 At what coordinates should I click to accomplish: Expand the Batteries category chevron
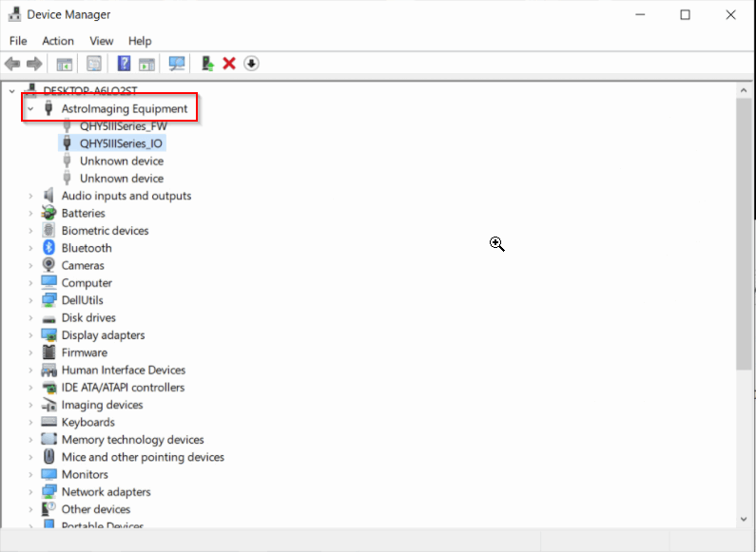pos(30,213)
